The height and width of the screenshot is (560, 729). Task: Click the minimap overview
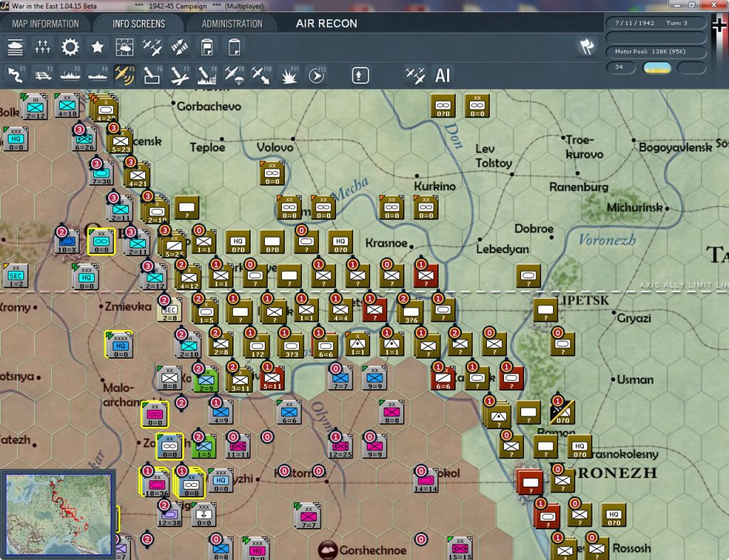58,514
